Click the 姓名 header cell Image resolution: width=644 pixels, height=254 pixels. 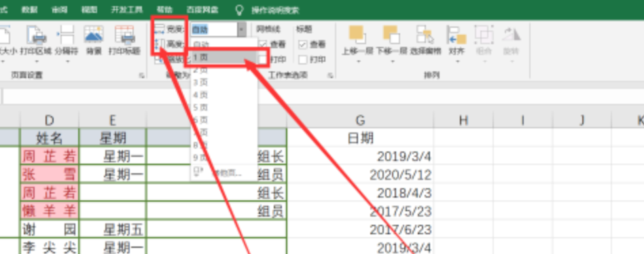tap(50, 138)
